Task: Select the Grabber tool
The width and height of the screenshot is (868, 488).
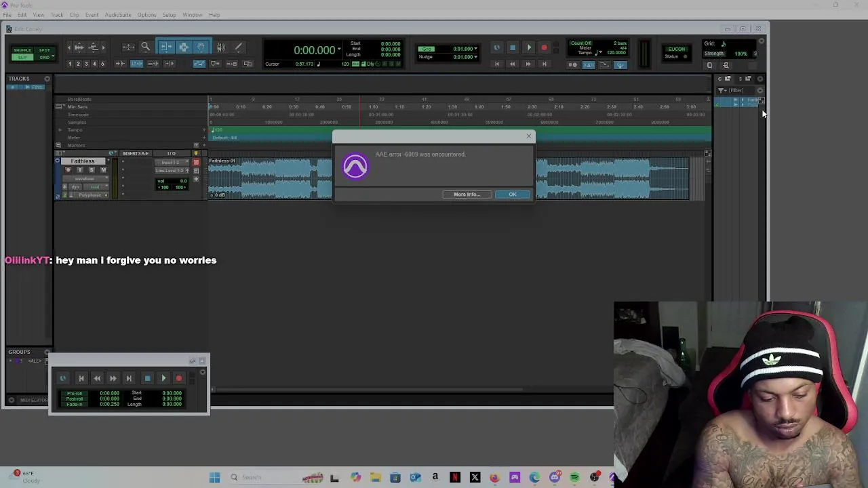Action: click(x=201, y=47)
